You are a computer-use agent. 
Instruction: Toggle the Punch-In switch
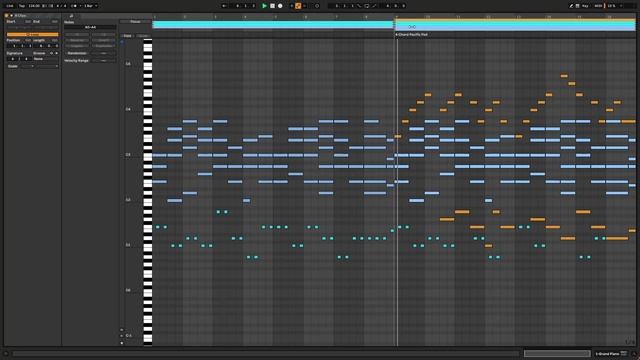point(359,6)
